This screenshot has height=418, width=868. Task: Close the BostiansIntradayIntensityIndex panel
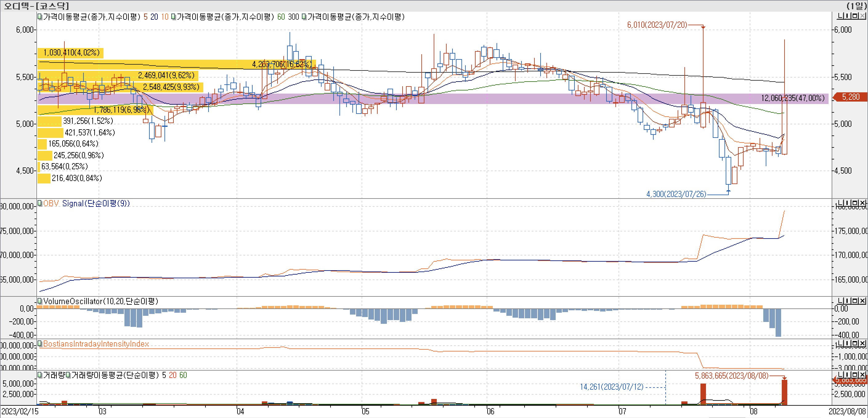point(862,343)
